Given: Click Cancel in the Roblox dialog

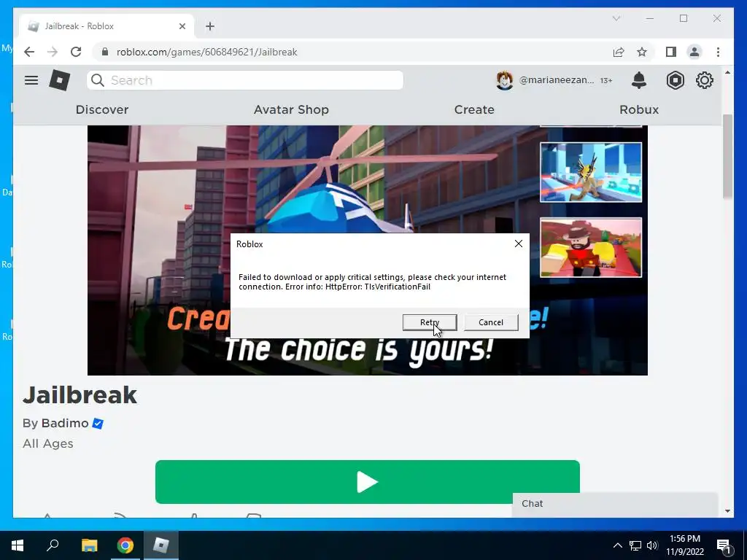Looking at the screenshot, I should (491, 322).
